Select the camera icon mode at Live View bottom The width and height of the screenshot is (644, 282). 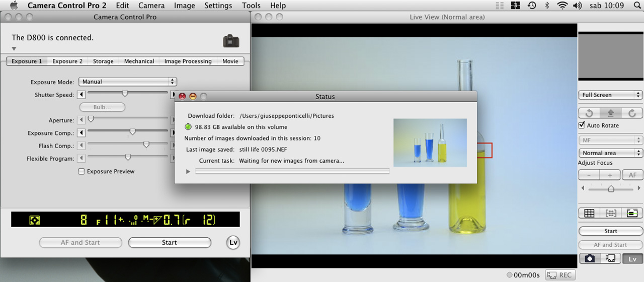(589, 258)
